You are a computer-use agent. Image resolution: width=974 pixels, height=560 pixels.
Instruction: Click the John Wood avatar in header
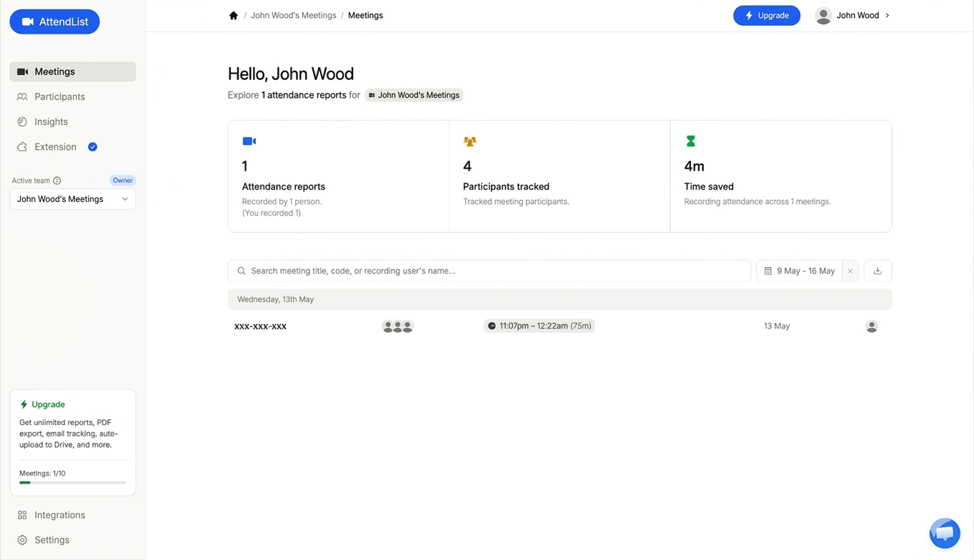click(x=823, y=15)
